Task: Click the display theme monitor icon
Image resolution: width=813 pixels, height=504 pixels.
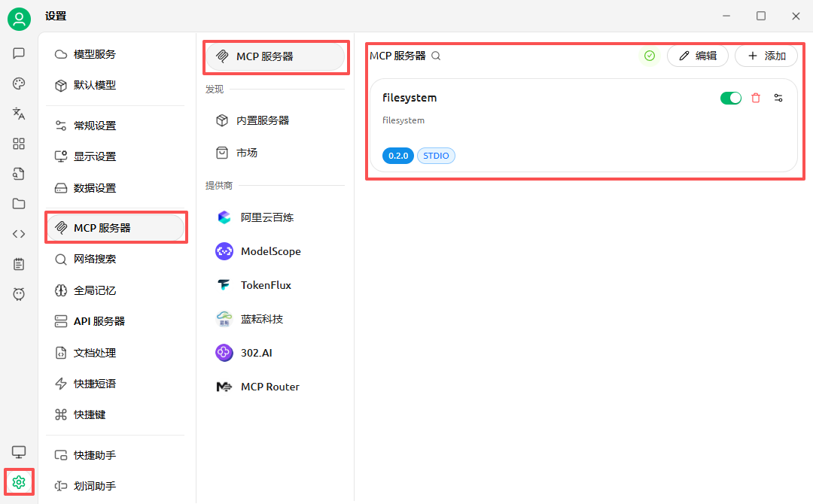Action: (x=19, y=451)
